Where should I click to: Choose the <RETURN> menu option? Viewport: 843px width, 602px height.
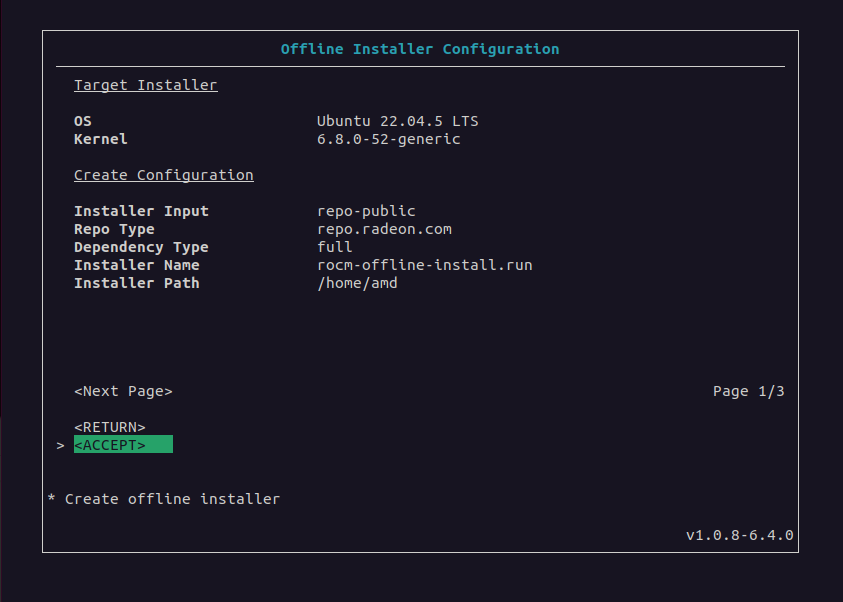pyautogui.click(x=110, y=427)
